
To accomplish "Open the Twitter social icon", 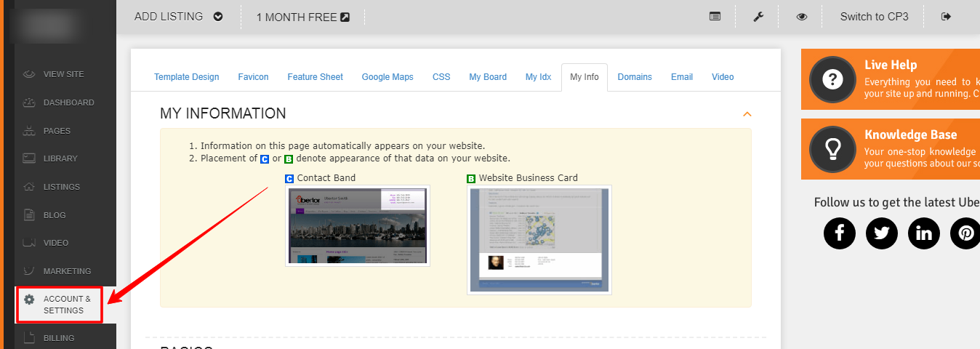I will click(x=882, y=233).
